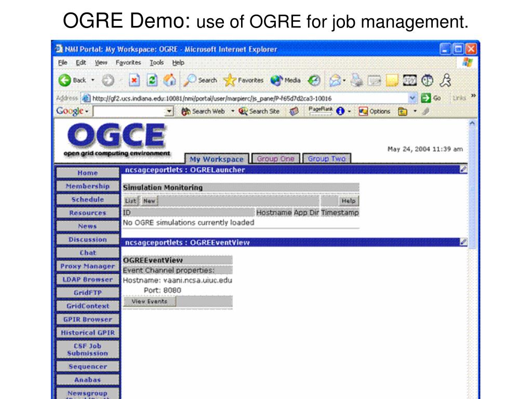Click the Home sidebar button
The width and height of the screenshot is (532, 399).
coord(88,172)
